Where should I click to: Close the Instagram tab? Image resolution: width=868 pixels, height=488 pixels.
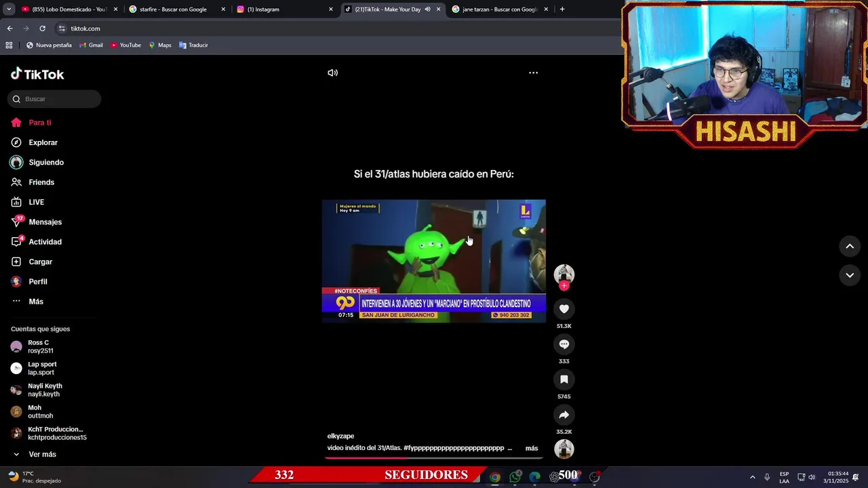click(331, 9)
